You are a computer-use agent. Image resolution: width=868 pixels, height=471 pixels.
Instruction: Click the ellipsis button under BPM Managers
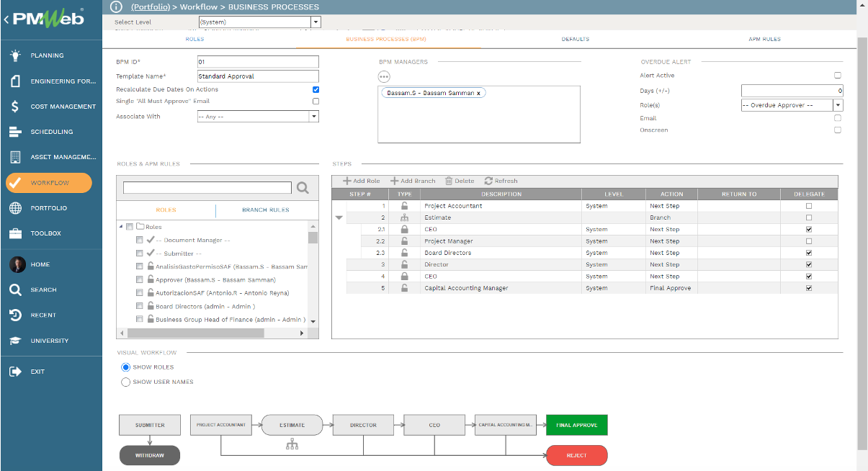tap(384, 76)
